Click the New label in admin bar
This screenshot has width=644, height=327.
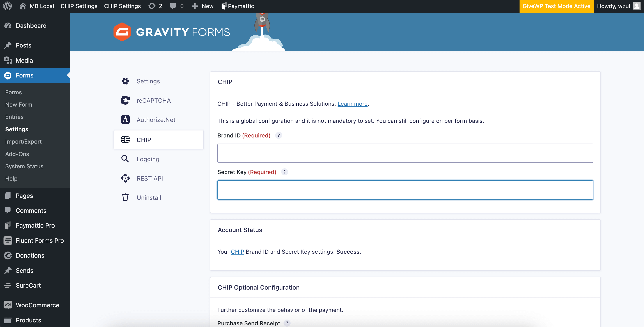coord(208,6)
